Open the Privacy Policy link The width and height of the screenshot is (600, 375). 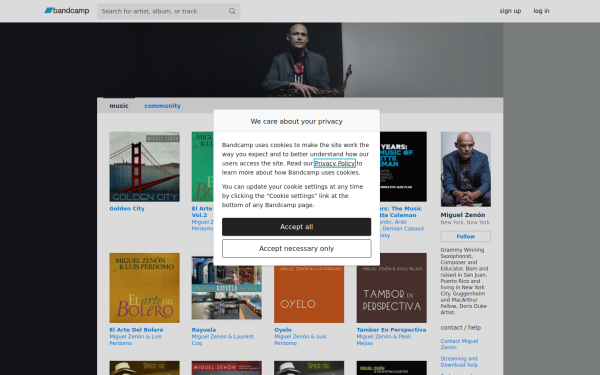click(x=334, y=163)
